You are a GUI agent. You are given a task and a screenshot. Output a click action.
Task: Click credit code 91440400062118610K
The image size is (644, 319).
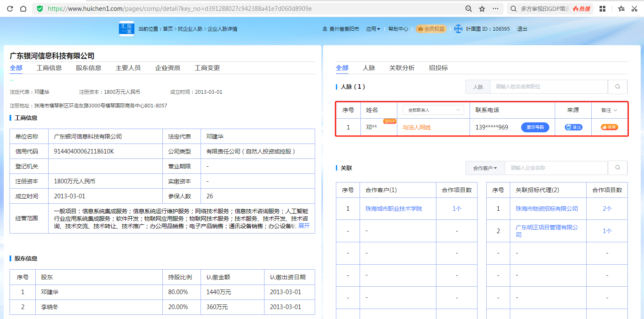84,151
